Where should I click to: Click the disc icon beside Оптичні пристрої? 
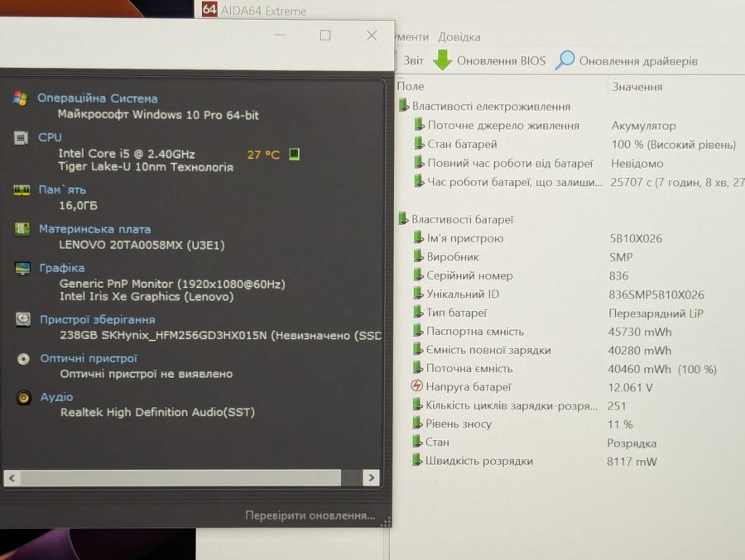point(23,359)
